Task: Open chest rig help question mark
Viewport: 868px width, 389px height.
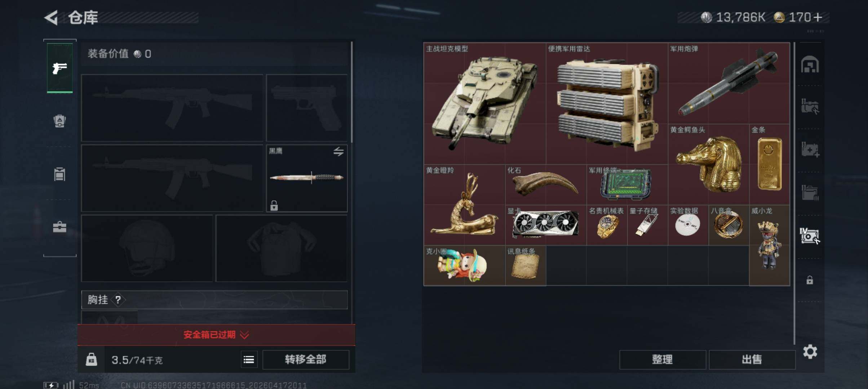Action: point(118,300)
